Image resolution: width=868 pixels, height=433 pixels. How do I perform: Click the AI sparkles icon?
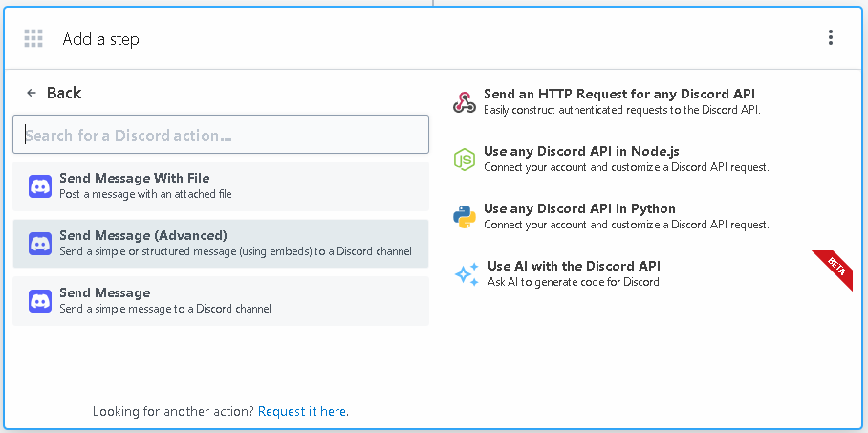(467, 274)
